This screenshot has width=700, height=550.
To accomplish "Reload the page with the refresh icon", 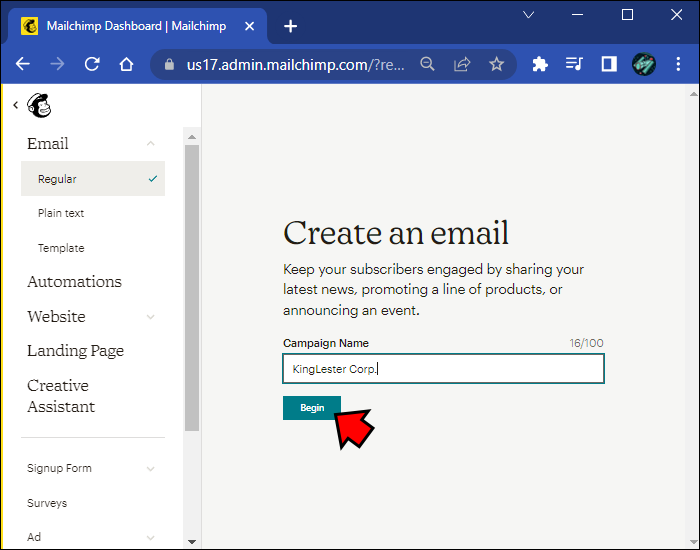I will [92, 64].
